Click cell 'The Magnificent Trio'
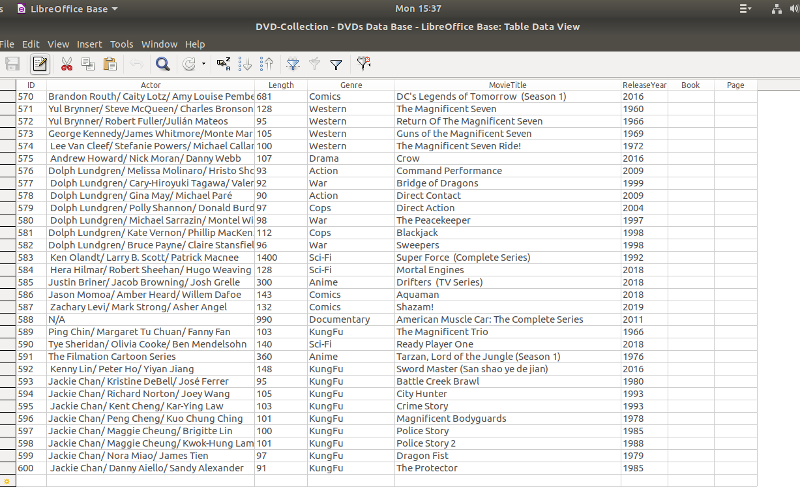 coord(508,331)
